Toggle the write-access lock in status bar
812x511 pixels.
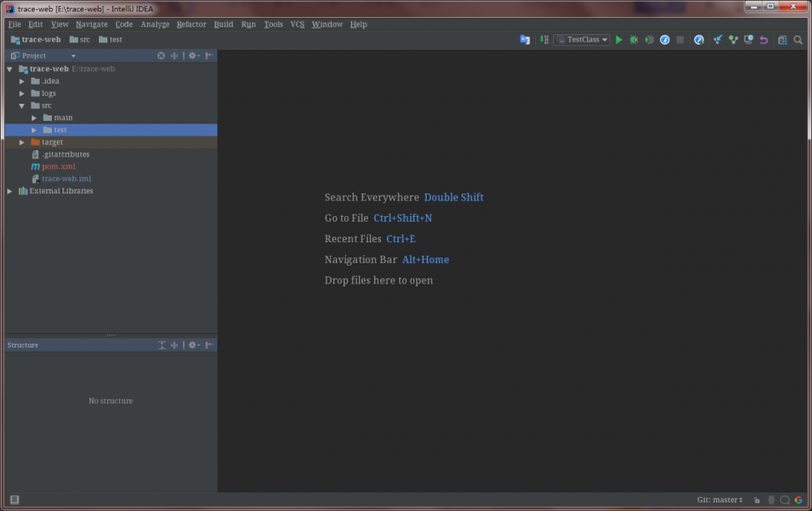pos(757,500)
